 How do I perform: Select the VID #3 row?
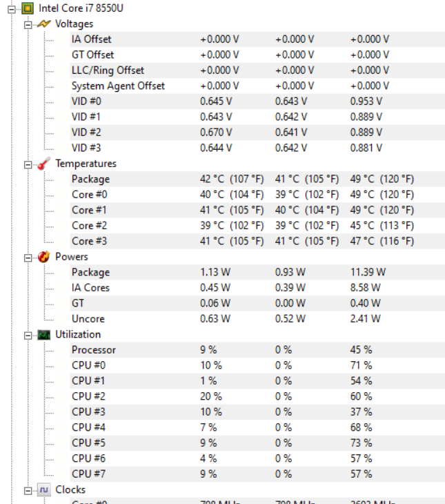pyautogui.click(x=257, y=148)
